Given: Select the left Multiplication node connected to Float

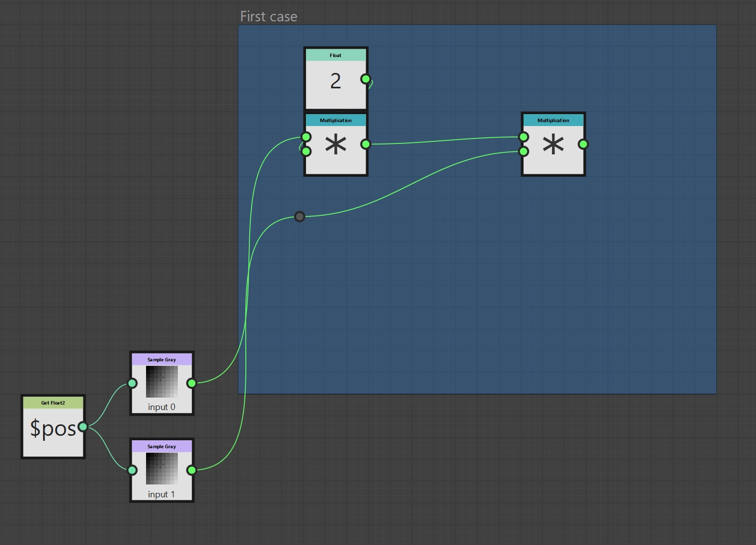Looking at the screenshot, I should click(x=336, y=144).
